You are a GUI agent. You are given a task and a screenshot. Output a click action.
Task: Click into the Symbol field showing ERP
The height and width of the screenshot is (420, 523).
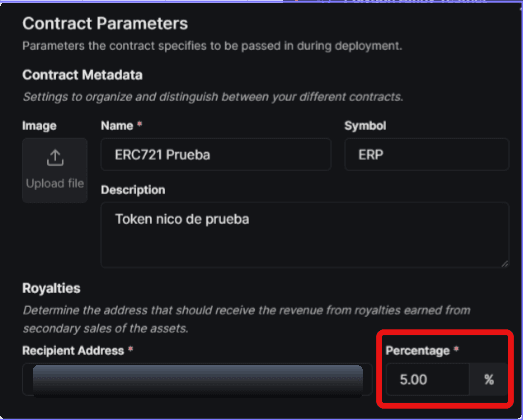(x=427, y=154)
